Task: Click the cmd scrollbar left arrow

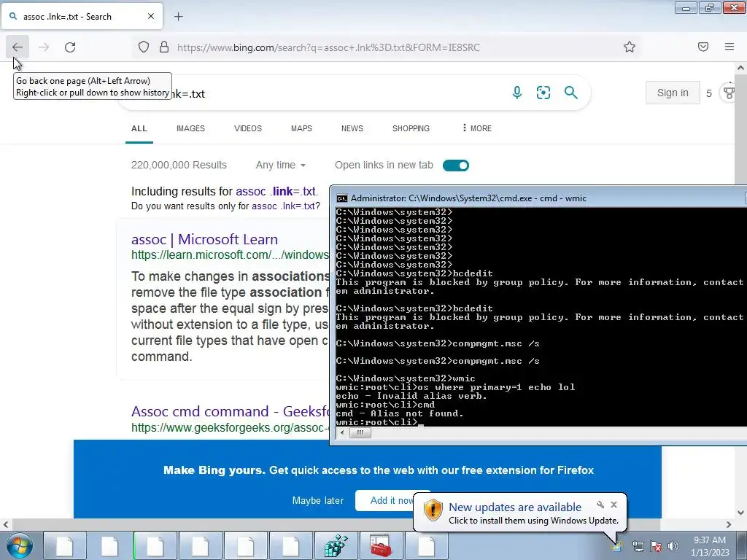Action: click(341, 433)
